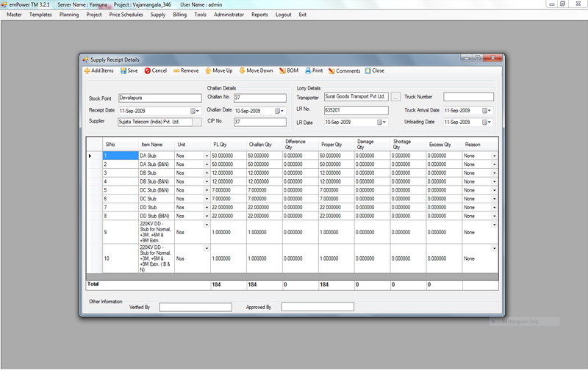
Task: Open Comments from the toolbar
Action: tap(344, 71)
